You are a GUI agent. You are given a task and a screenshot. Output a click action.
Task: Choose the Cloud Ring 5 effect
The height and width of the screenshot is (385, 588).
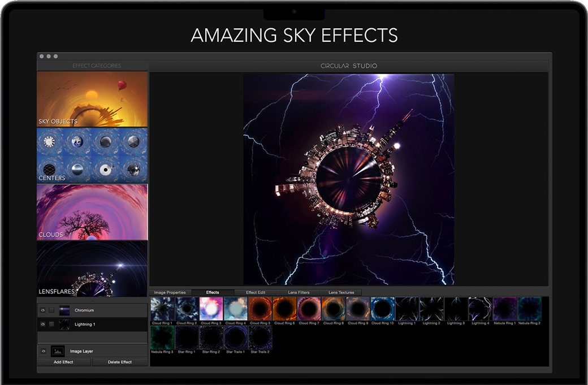(260, 309)
